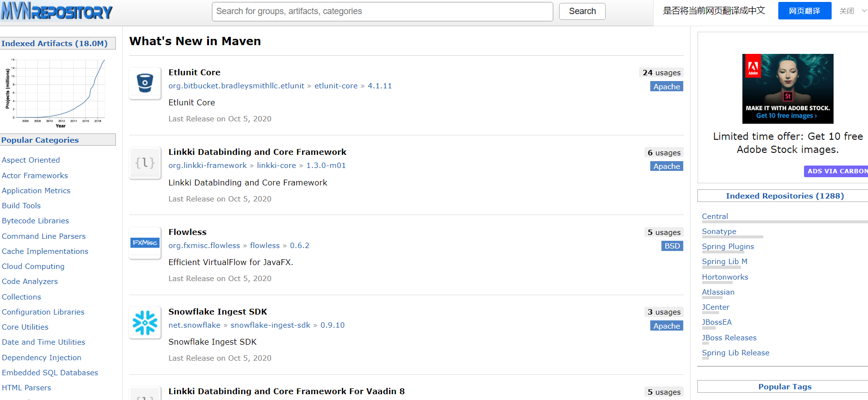
Task: Open the JBoss Releases repository link
Action: click(729, 337)
